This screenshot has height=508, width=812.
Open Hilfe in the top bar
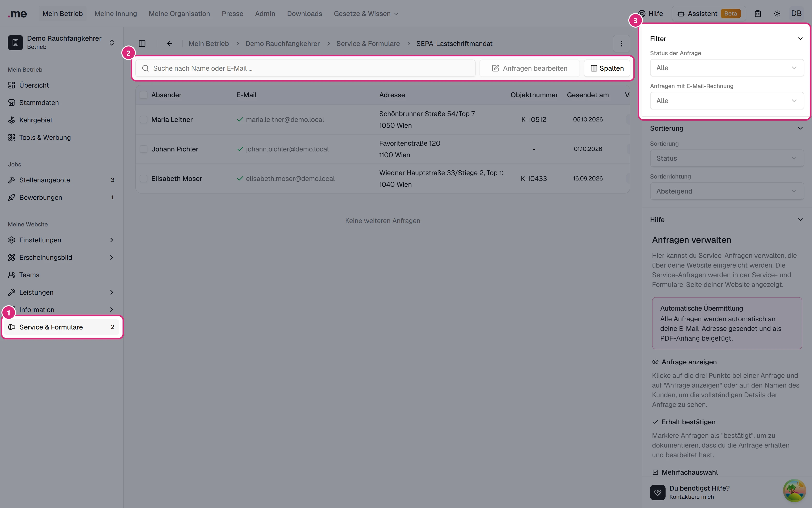651,14
